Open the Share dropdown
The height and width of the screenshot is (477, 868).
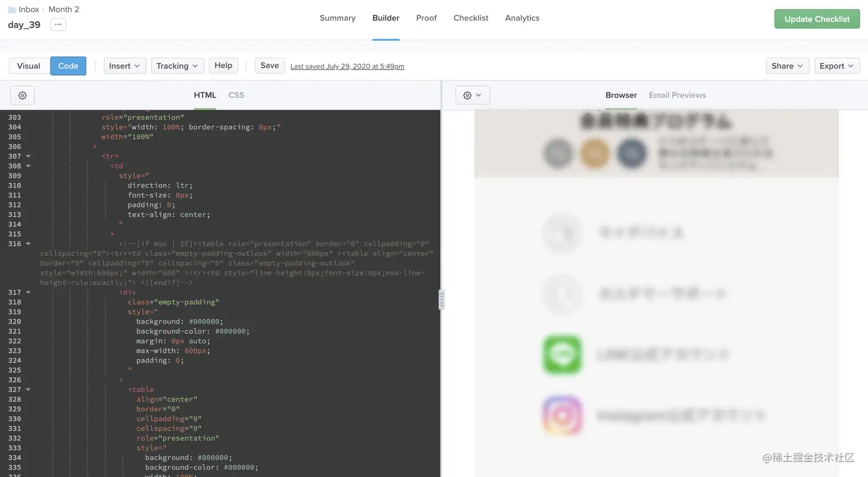point(786,65)
